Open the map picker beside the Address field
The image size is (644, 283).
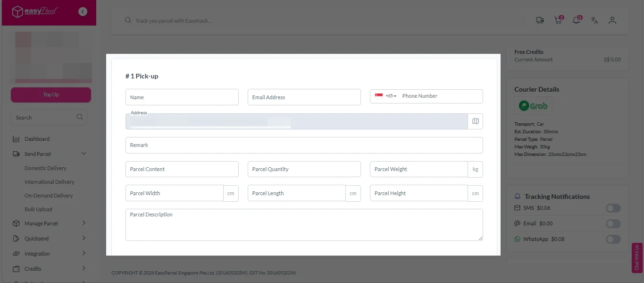475,121
